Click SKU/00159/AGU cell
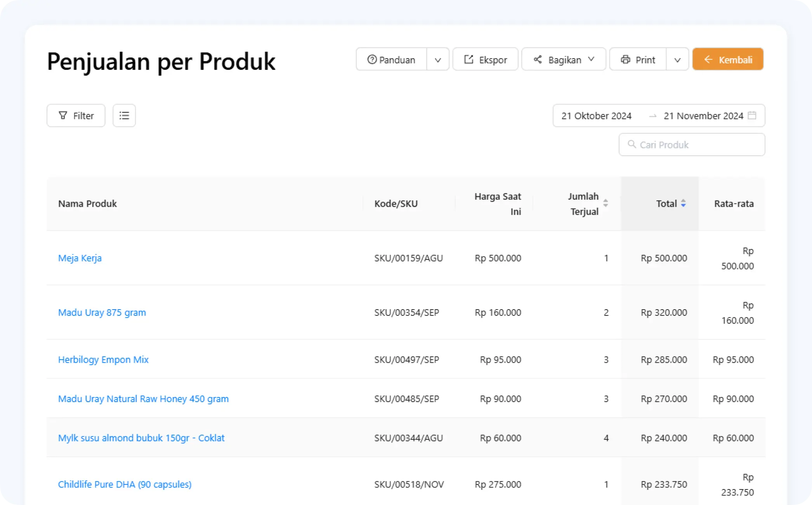 coord(408,258)
